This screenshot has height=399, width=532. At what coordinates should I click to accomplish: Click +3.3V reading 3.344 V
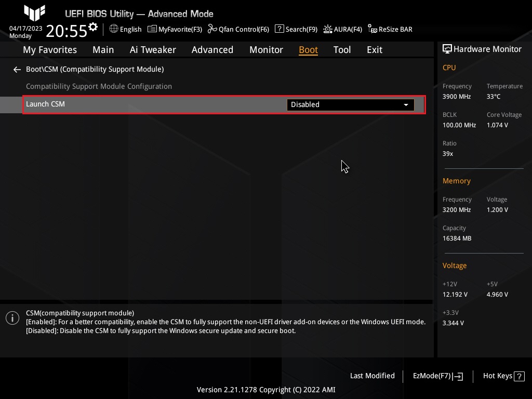point(453,323)
